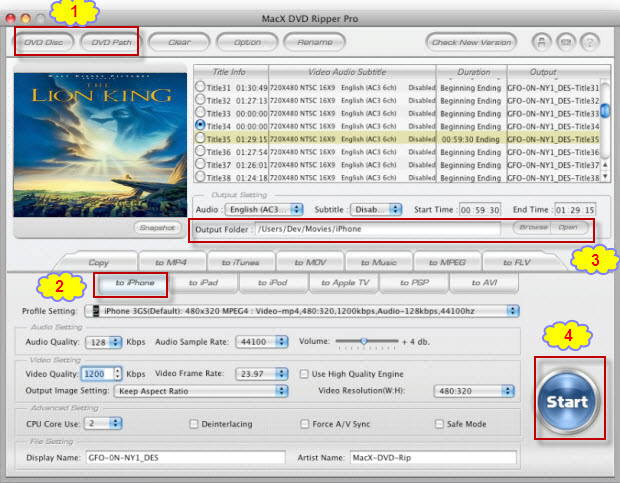Take a Snapshot of the preview
The width and height of the screenshot is (620, 483).
coord(157,228)
